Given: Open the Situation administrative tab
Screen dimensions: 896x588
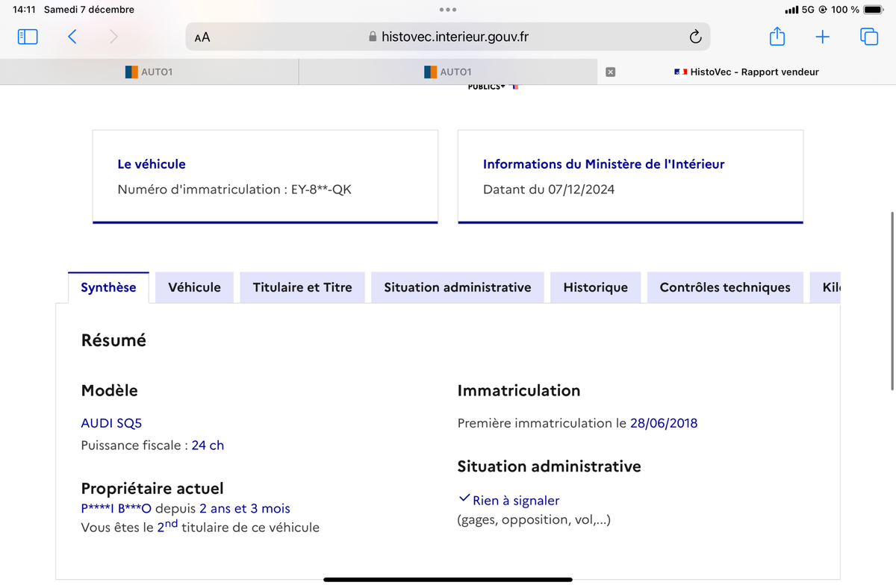Looking at the screenshot, I should tap(458, 287).
